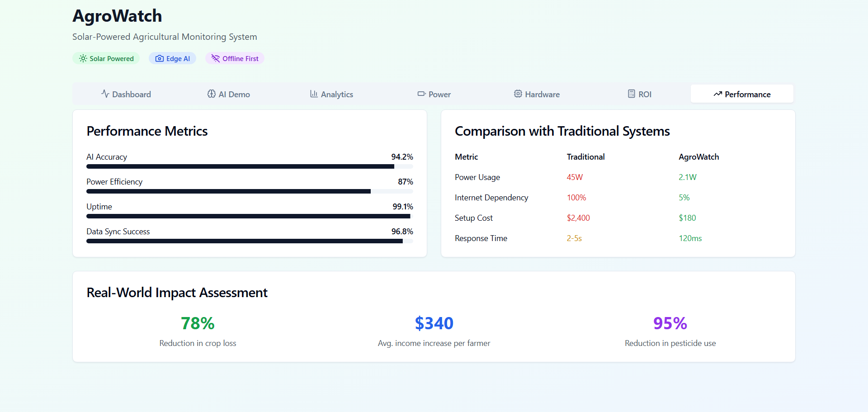Click the sun icon in Solar Powered badge
Screen dimensions: 868x412
(83, 58)
